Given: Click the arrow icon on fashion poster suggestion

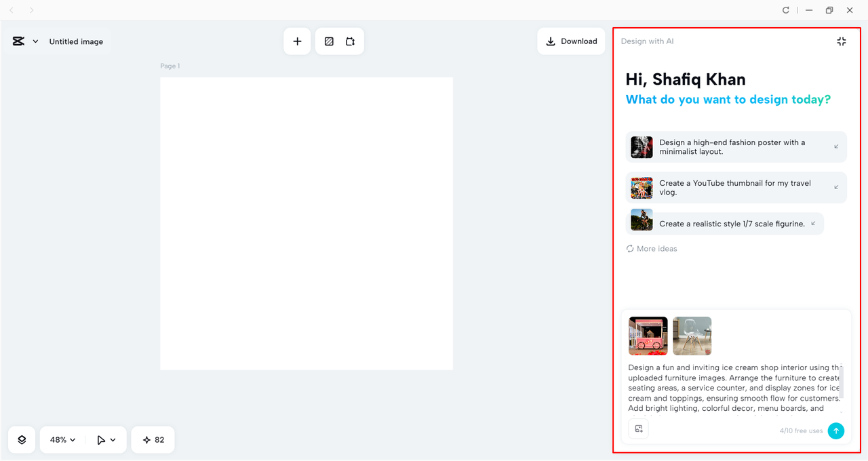Looking at the screenshot, I should 836,146.
